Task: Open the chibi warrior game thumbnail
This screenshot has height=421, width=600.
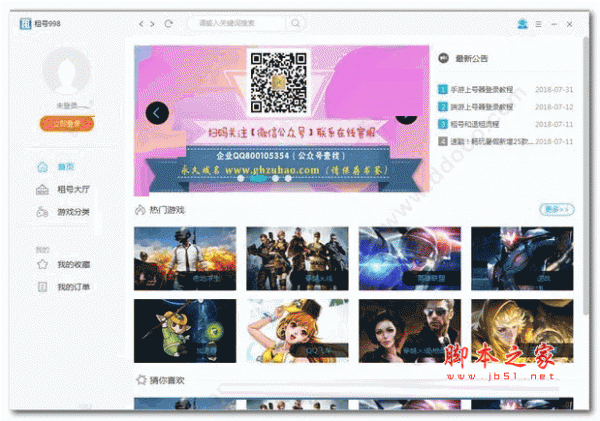Action: (x=185, y=331)
